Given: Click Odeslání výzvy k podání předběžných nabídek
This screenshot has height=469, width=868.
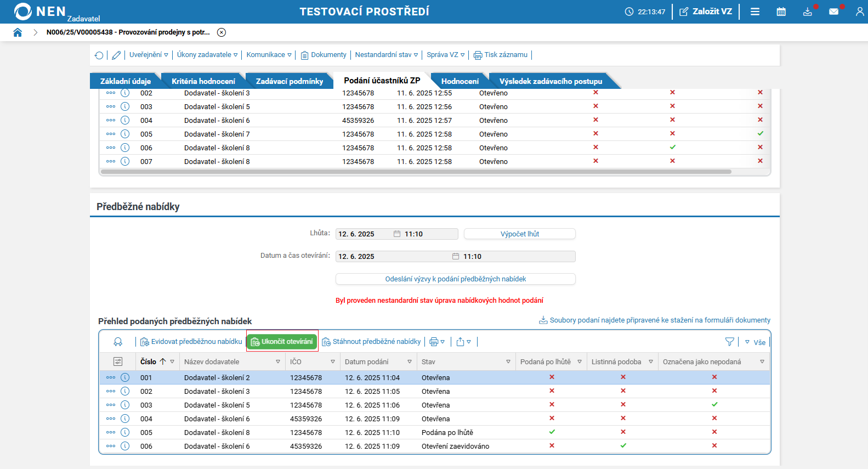Looking at the screenshot, I should pos(455,279).
